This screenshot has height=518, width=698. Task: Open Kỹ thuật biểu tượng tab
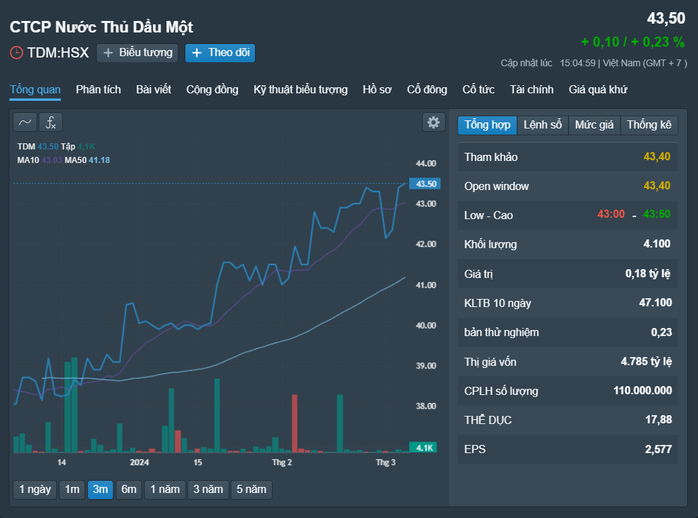pos(300,89)
